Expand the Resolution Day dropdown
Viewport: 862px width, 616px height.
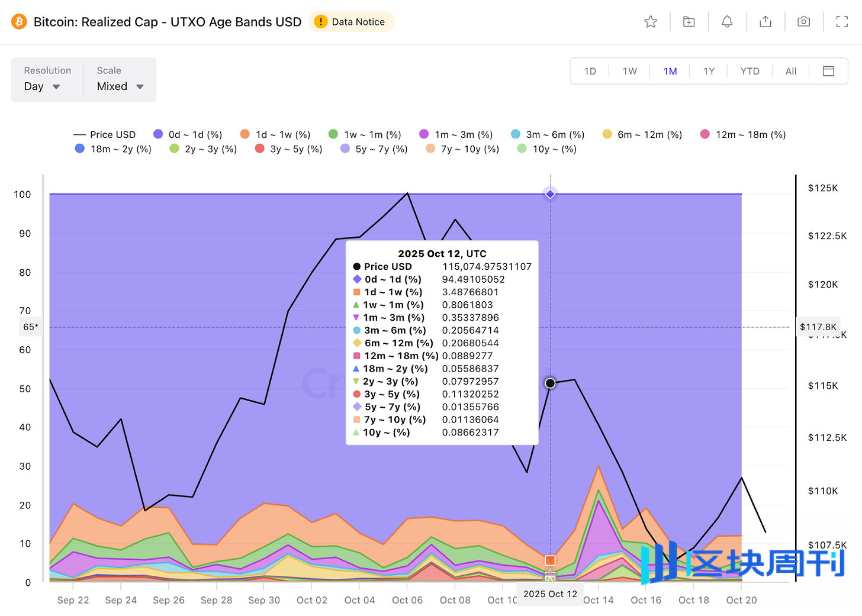42,86
